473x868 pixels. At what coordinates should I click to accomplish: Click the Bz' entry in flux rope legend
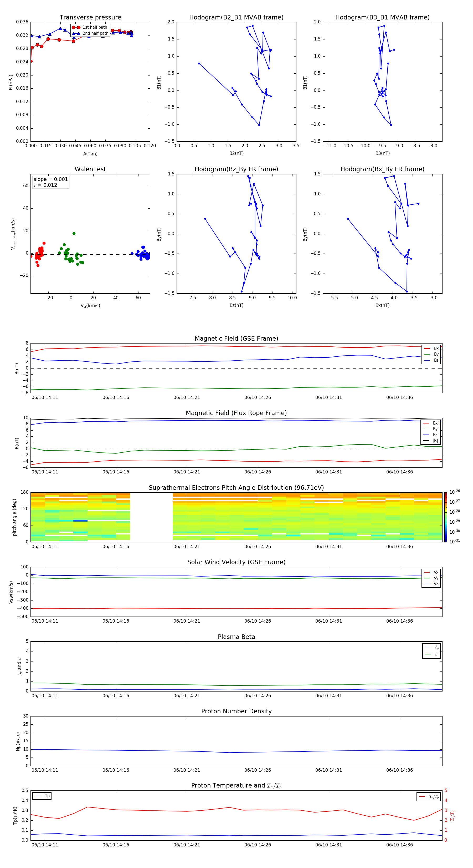pos(431,435)
